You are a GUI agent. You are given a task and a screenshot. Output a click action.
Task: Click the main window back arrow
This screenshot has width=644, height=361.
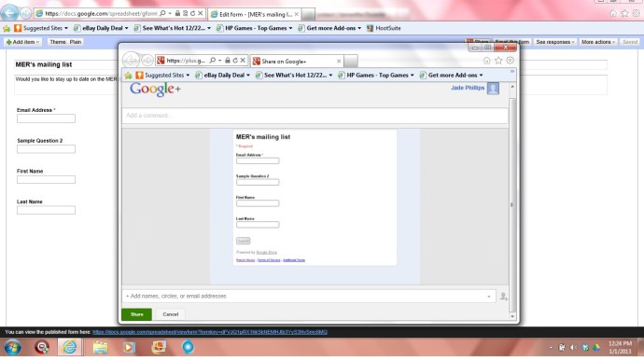click(x=9, y=13)
